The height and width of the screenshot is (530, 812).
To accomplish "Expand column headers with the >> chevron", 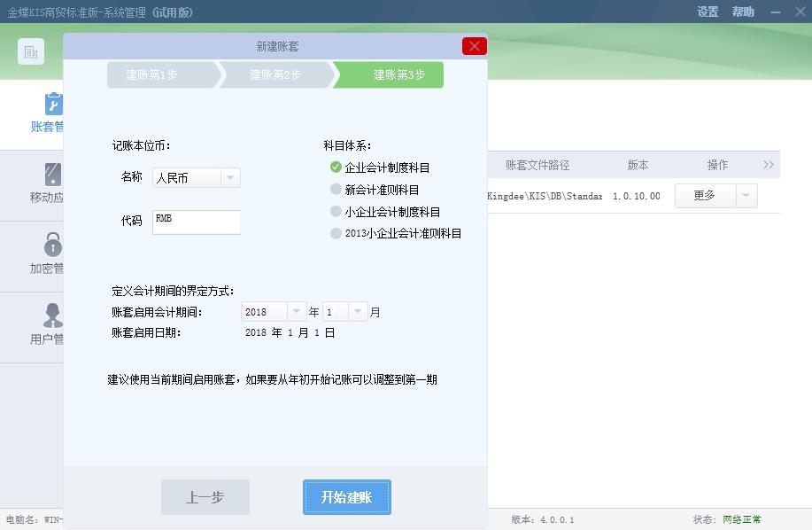I will [x=769, y=164].
